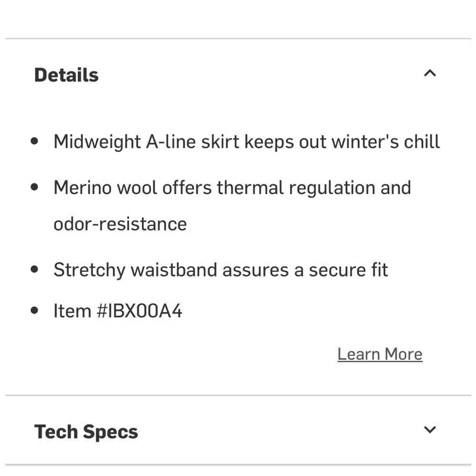Click the bullet dot beside Stretchy waistband
This screenshot has height=476, width=476.
[x=34, y=269]
